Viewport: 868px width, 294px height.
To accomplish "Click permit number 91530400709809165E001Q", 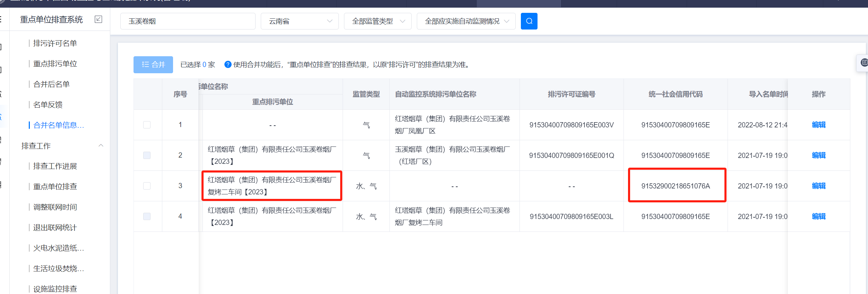I will 571,156.
